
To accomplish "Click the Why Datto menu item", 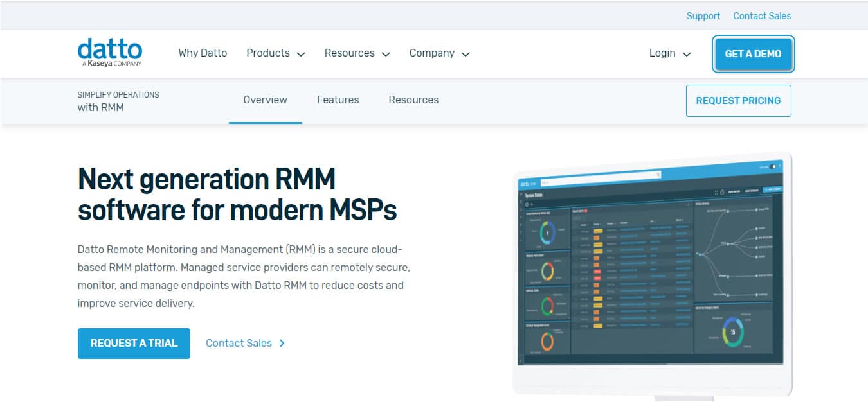I will [x=203, y=53].
